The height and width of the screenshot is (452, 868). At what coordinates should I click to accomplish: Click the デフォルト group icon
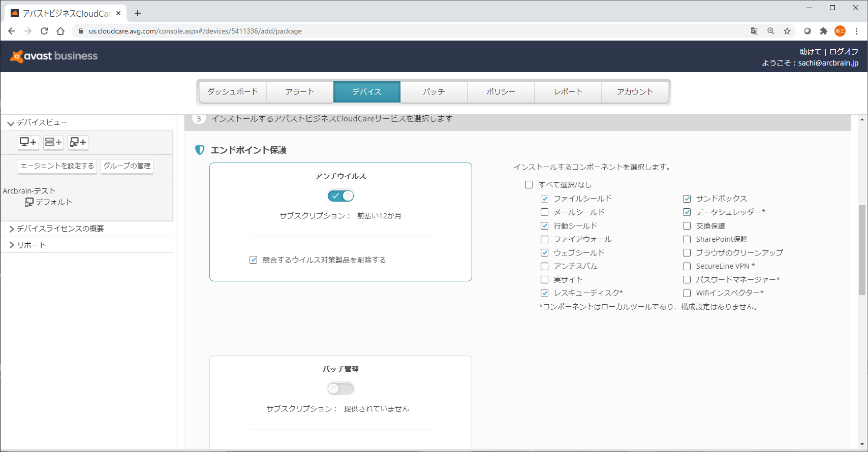click(x=29, y=202)
